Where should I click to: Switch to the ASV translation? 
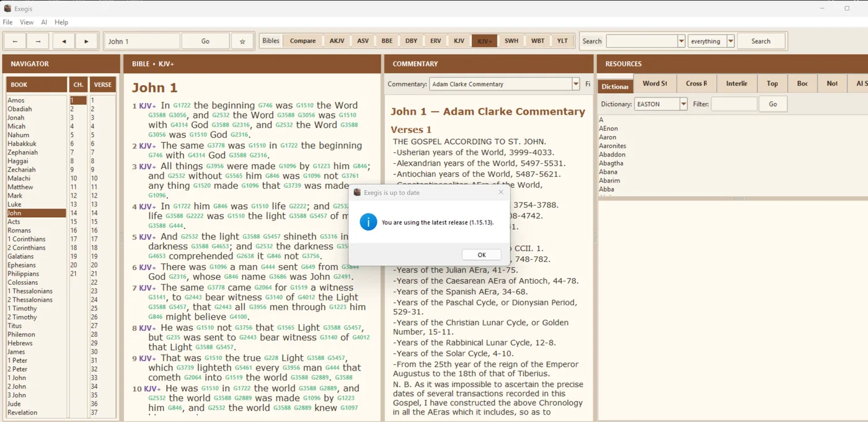point(363,41)
